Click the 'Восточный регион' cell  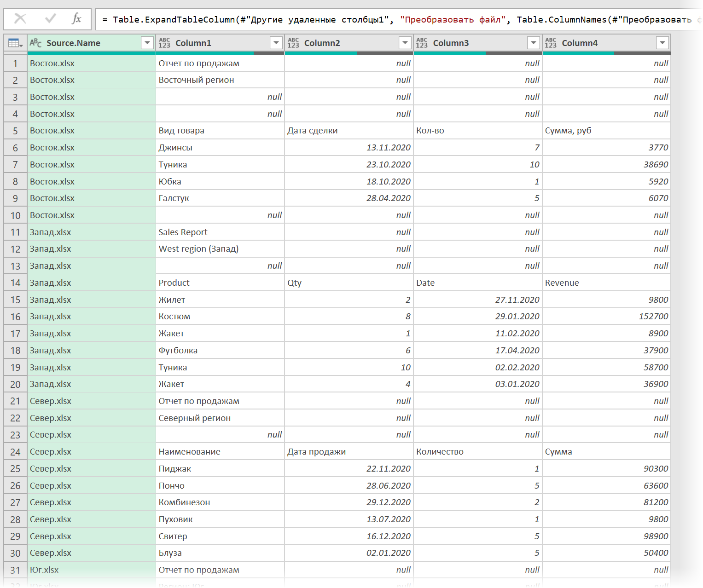pyautogui.click(x=220, y=80)
